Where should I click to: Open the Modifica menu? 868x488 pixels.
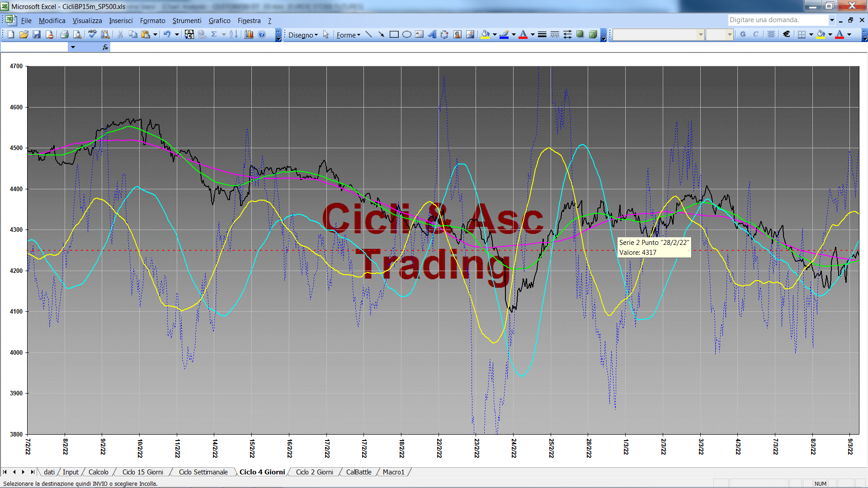[x=52, y=21]
